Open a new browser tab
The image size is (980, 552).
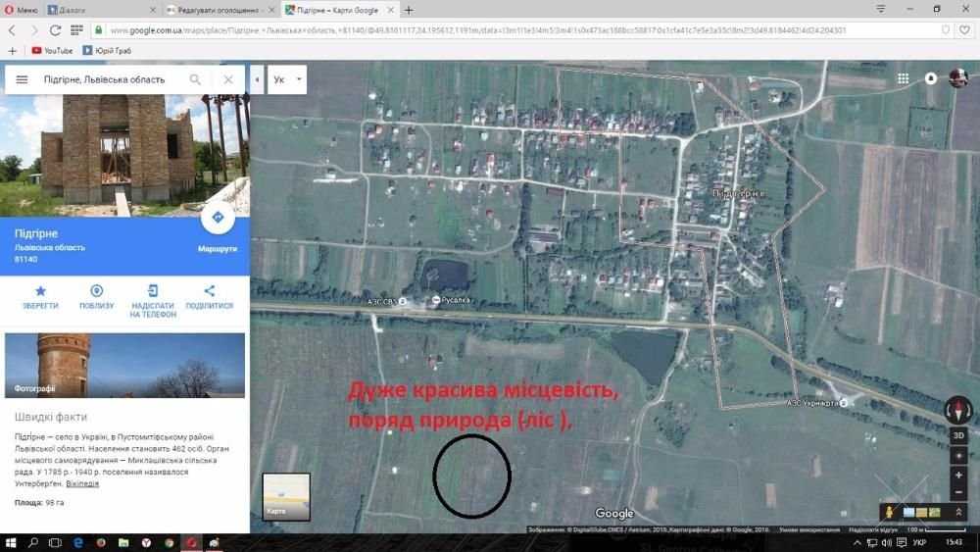[409, 10]
